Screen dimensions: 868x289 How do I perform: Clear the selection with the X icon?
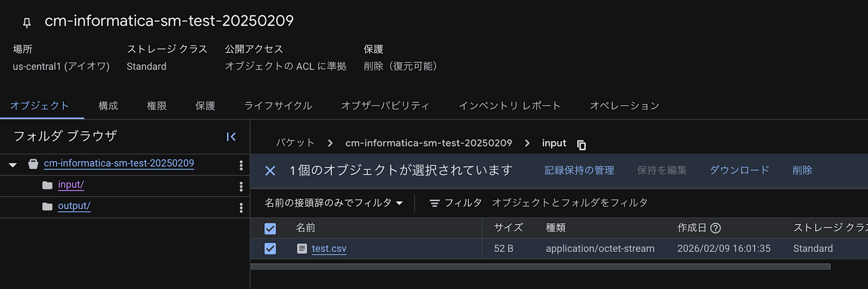coord(270,171)
